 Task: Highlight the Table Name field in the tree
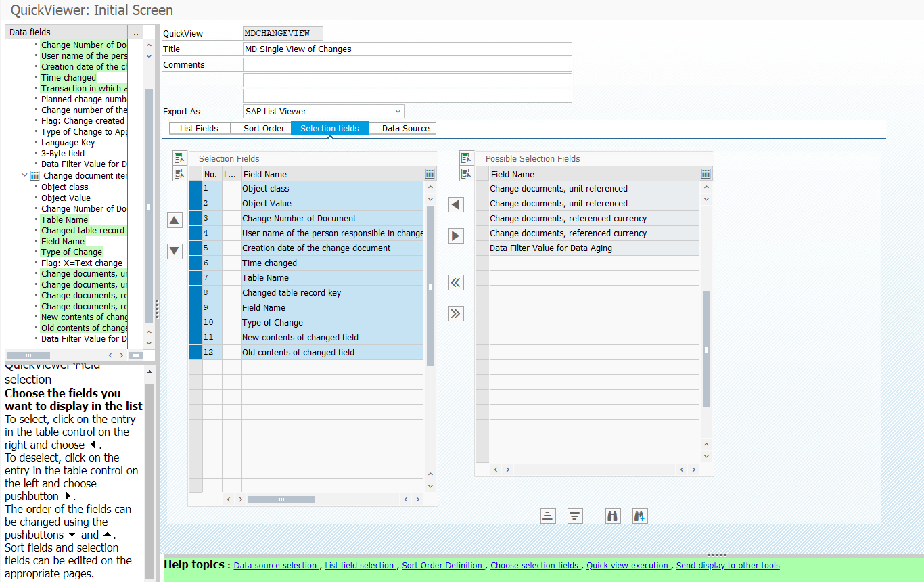tap(64, 219)
